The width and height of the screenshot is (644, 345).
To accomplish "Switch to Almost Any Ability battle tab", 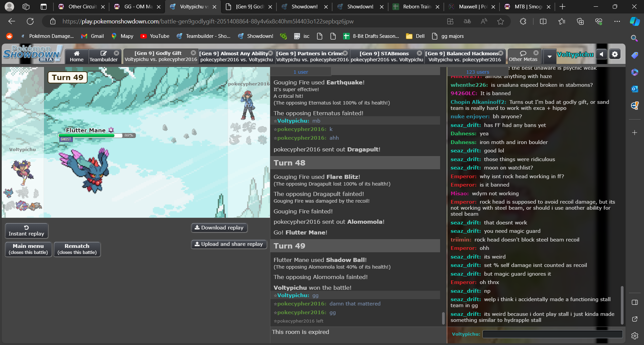I will click(x=236, y=56).
